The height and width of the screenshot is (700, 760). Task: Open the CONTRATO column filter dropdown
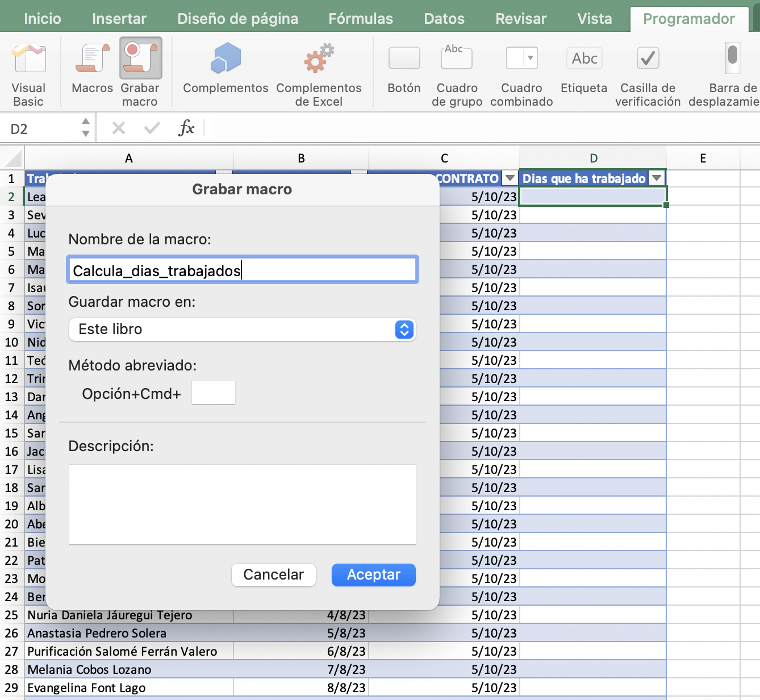510,178
